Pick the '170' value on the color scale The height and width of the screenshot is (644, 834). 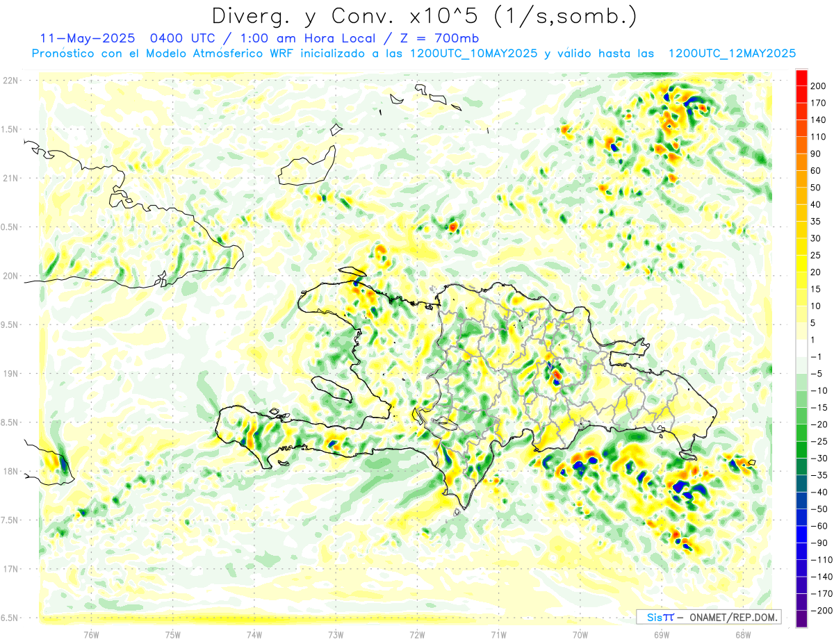(819, 103)
